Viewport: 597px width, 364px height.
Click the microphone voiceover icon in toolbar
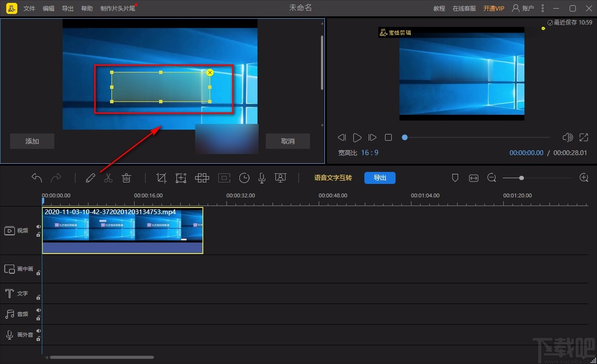pyautogui.click(x=262, y=178)
